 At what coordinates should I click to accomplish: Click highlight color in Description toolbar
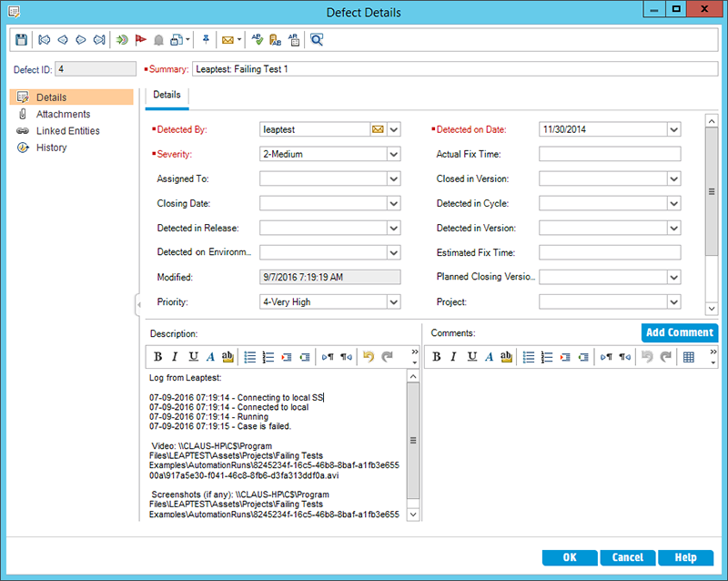click(227, 356)
